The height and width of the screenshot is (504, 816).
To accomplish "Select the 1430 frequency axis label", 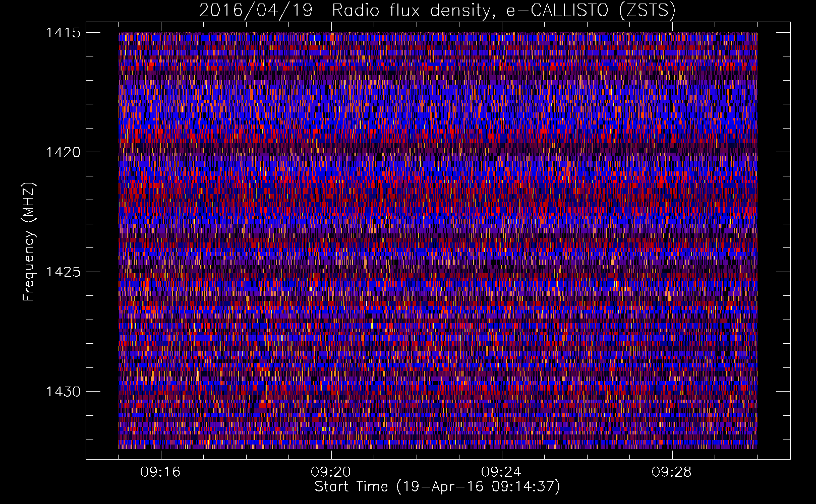I will pos(63,392).
